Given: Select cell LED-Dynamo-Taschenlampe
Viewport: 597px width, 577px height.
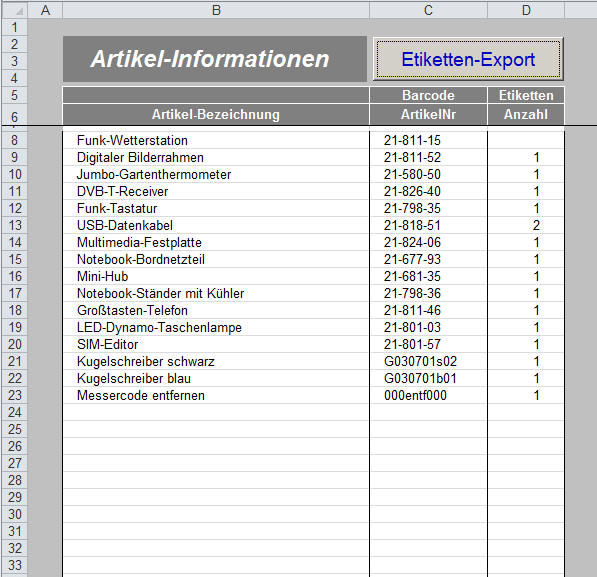Looking at the screenshot, I should [x=216, y=328].
